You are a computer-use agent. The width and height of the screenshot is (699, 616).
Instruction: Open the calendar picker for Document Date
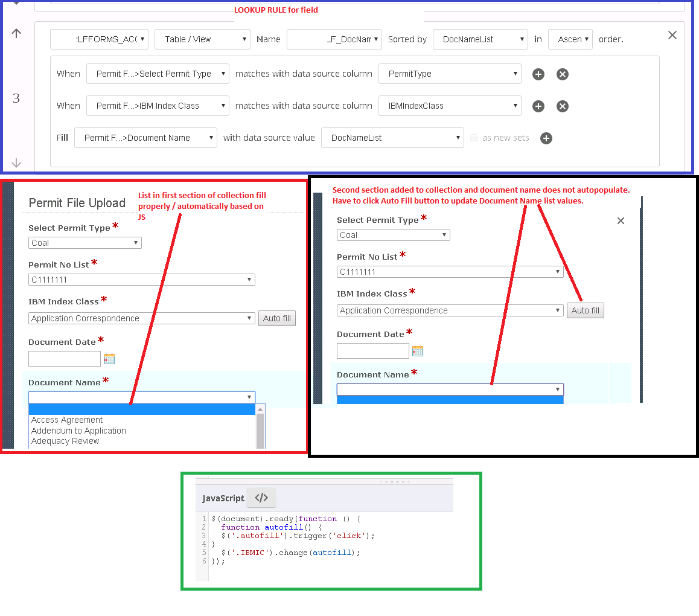pos(109,358)
